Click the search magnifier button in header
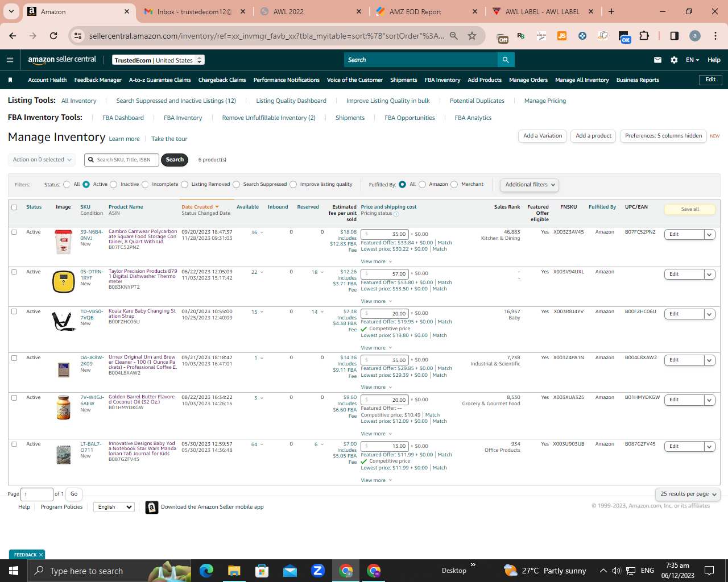728x582 pixels. coord(506,60)
